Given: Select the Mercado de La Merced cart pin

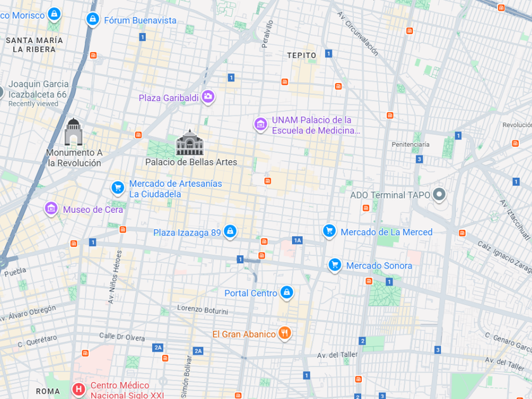Looking at the screenshot, I should click(x=329, y=231).
